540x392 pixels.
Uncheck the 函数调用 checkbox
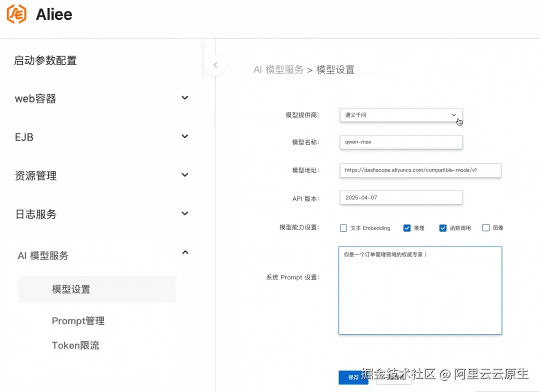[443, 227]
